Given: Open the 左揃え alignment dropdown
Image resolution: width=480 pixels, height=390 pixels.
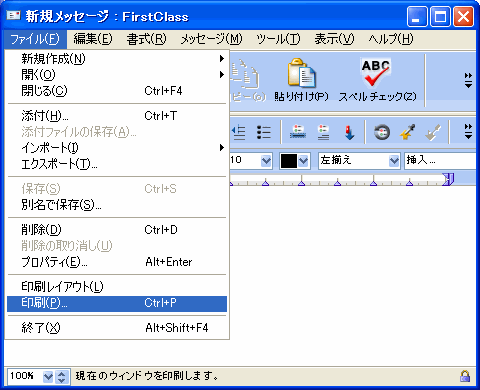Looking at the screenshot, I should coord(394,161).
